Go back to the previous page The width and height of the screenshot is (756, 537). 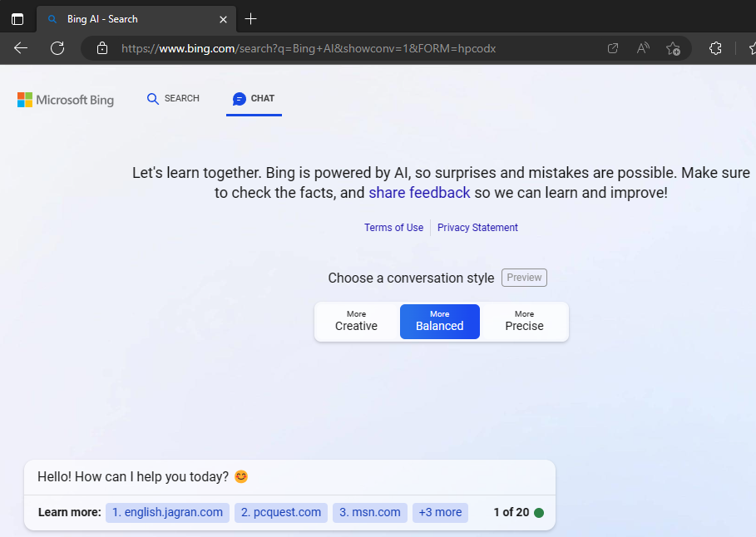21,48
